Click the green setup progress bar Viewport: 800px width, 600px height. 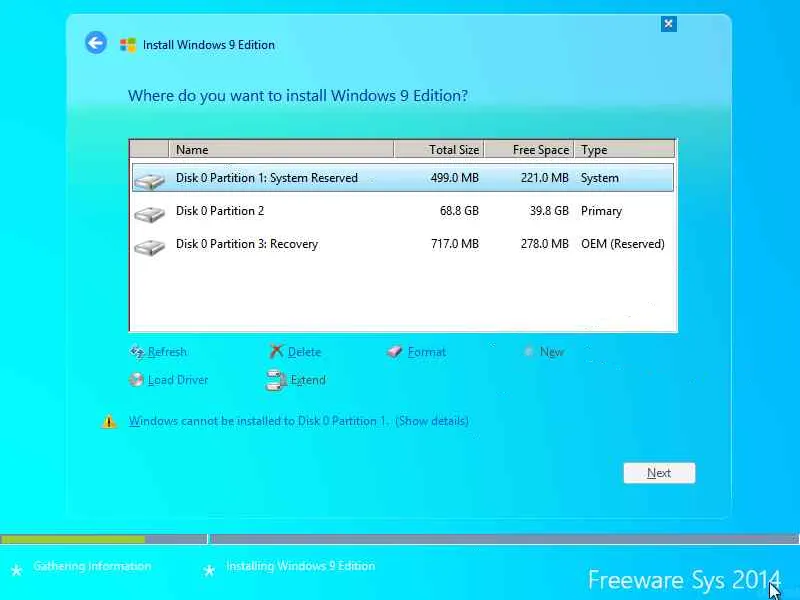point(73,539)
